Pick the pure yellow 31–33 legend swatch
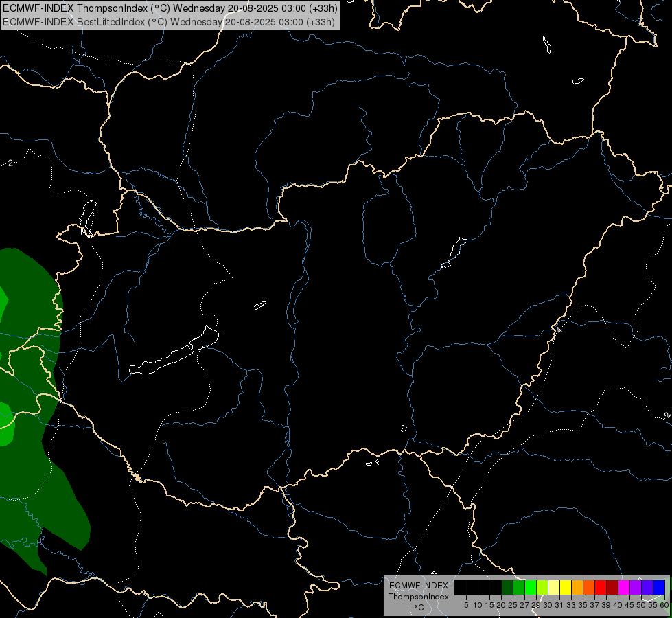The width and height of the screenshot is (672, 618). coord(566,587)
